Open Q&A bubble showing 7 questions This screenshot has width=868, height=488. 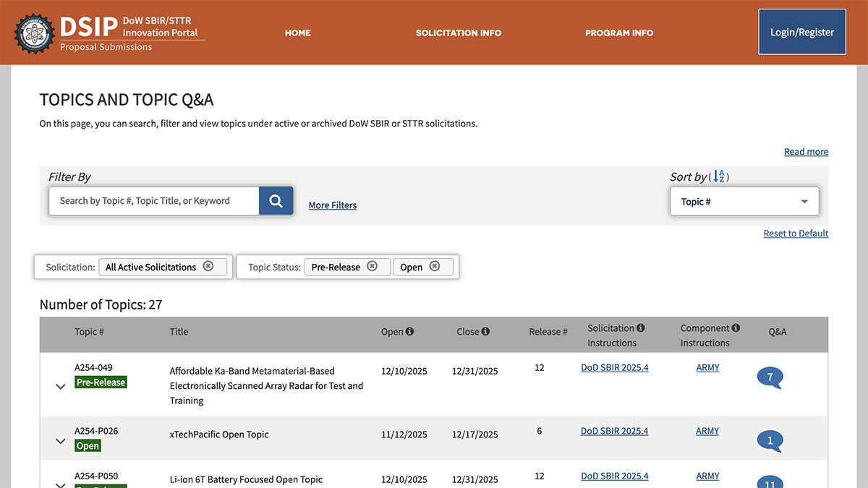tap(770, 377)
